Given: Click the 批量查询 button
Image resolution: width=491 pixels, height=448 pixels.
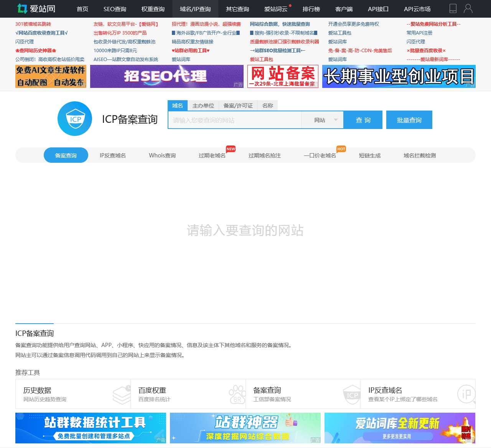Looking at the screenshot, I should coord(409,120).
